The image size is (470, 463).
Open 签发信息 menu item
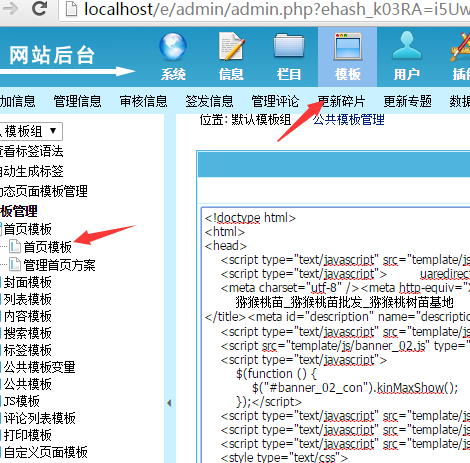coord(209,101)
